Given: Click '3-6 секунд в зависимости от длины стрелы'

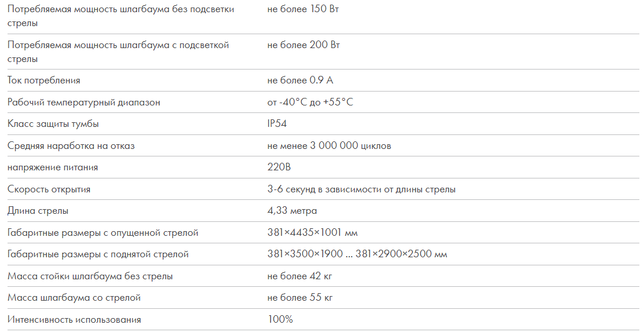Looking at the screenshot, I should coord(361,189).
